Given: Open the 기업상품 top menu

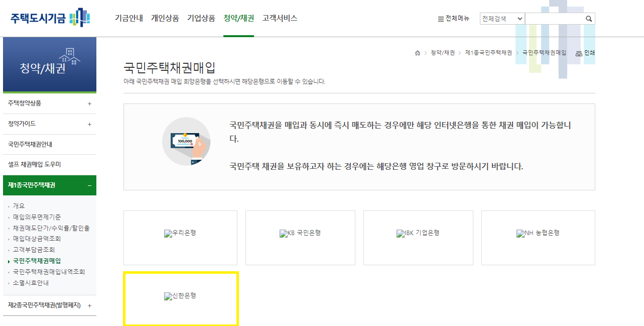Looking at the screenshot, I should coord(201,18).
